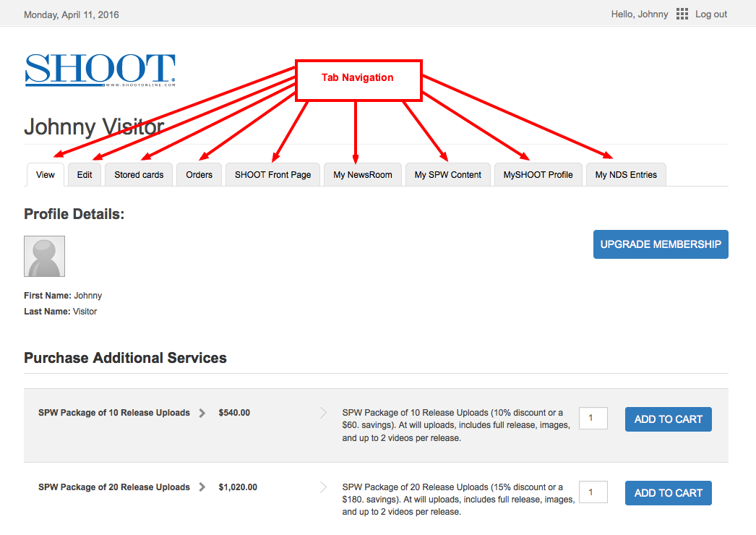Switch to the View tab
756x535 pixels.
coord(46,175)
